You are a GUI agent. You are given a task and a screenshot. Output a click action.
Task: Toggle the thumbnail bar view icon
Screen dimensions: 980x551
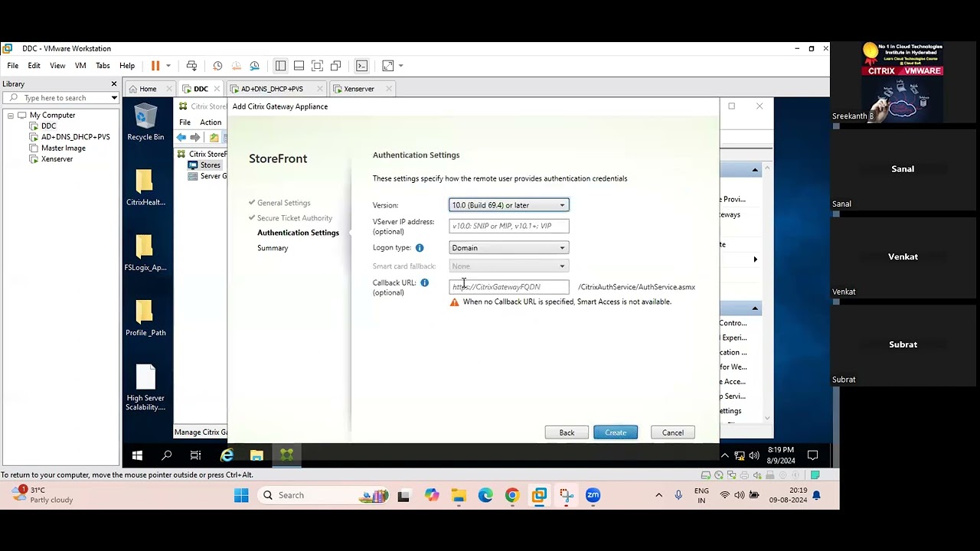pos(299,66)
